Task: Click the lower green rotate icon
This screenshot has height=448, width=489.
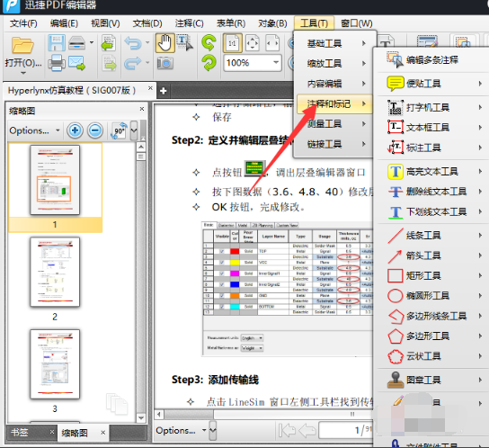Action: [x=209, y=63]
